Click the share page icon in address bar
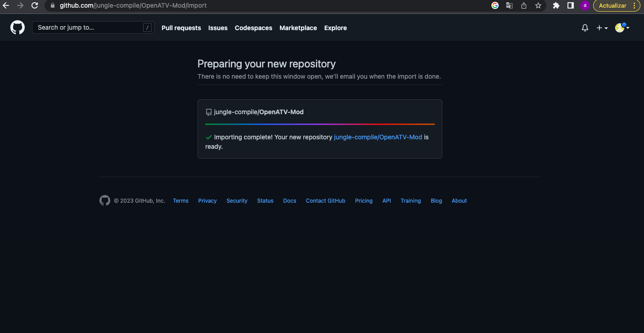Viewport: 644px width, 333px height. tap(524, 6)
